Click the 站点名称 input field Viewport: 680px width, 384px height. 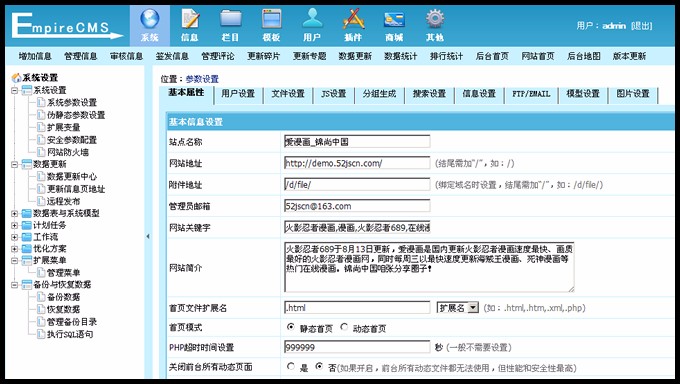coord(357,141)
